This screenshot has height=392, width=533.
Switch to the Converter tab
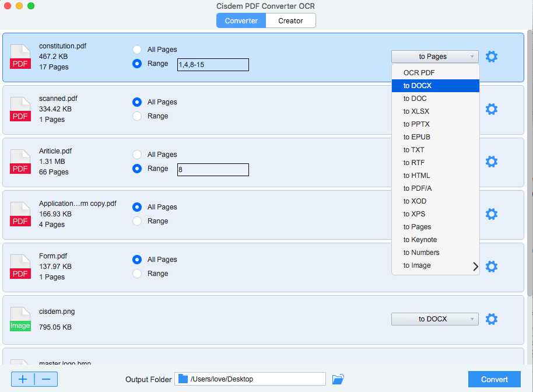[x=241, y=21]
